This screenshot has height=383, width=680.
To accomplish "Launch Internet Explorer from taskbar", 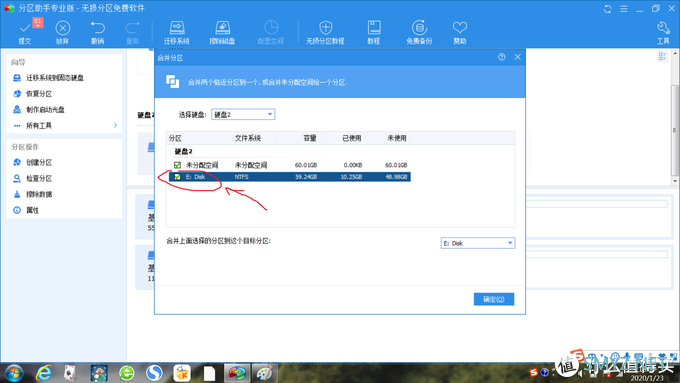I will point(43,373).
